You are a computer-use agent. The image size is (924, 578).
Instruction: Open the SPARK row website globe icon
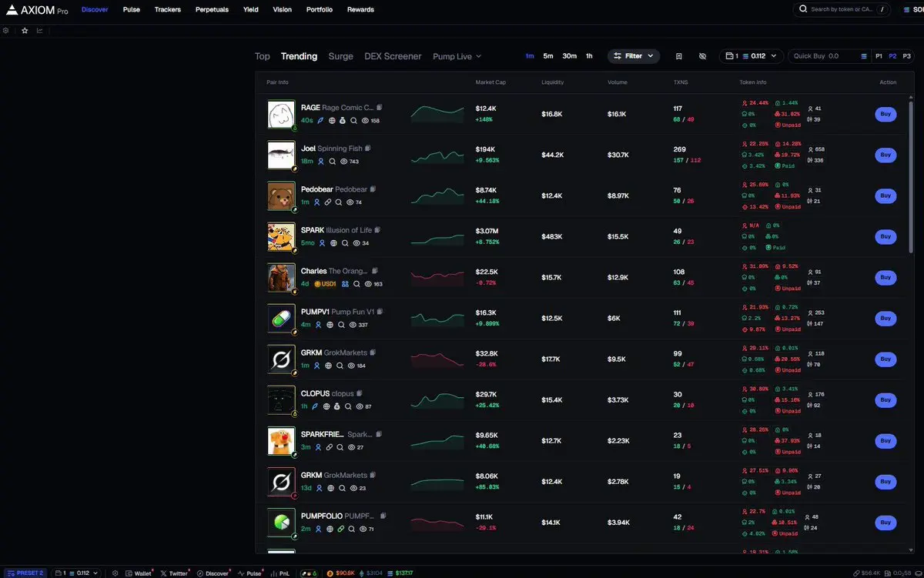(x=333, y=243)
